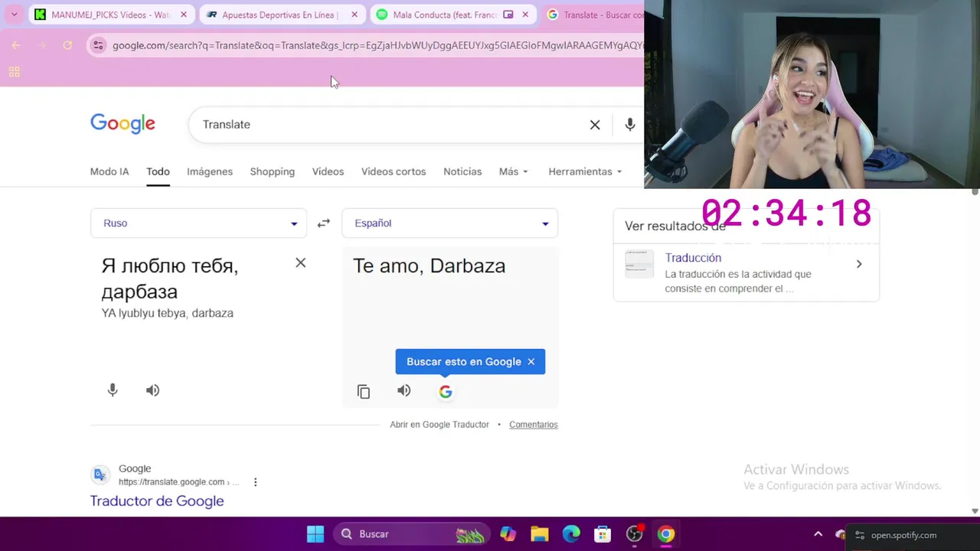Go back to the previous page

(16, 45)
